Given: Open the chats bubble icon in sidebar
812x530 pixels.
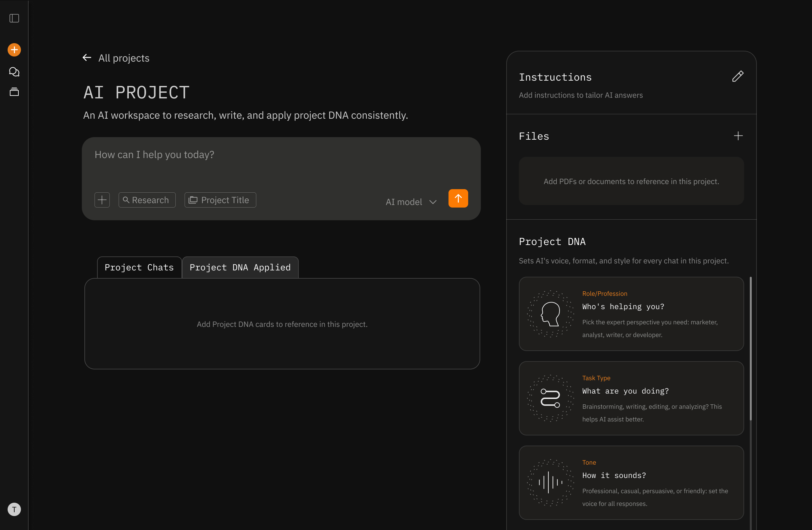Looking at the screenshot, I should [14, 72].
